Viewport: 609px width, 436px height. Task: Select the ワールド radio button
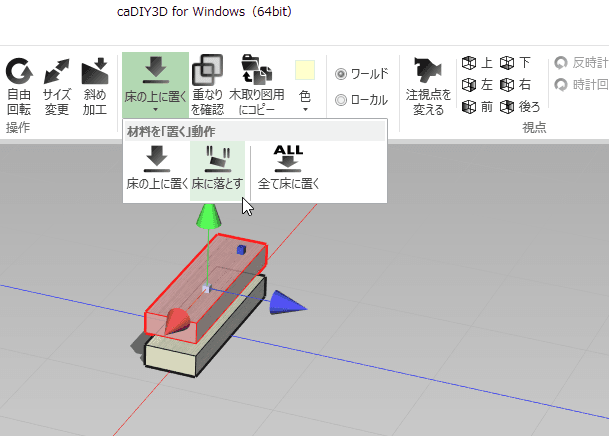coord(341,74)
